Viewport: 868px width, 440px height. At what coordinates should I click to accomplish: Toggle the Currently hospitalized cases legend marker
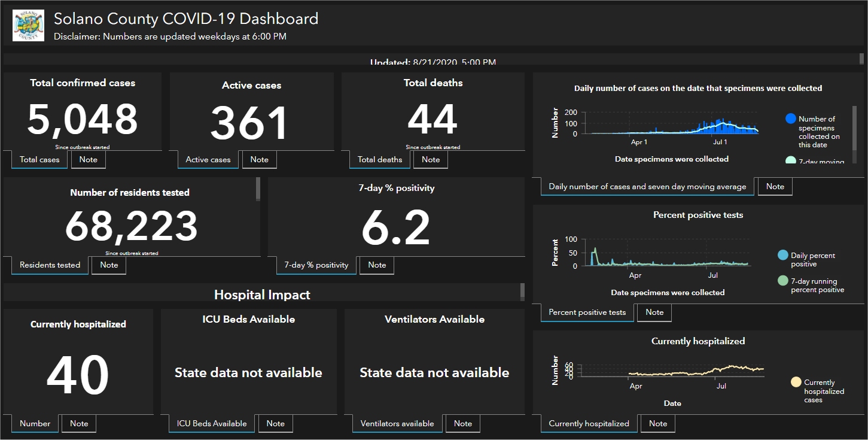[x=796, y=383]
